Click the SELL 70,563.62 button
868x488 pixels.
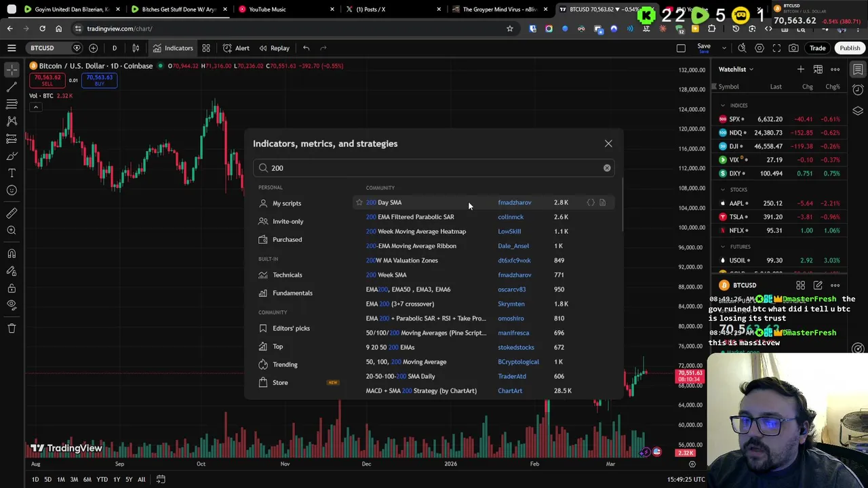(47, 80)
